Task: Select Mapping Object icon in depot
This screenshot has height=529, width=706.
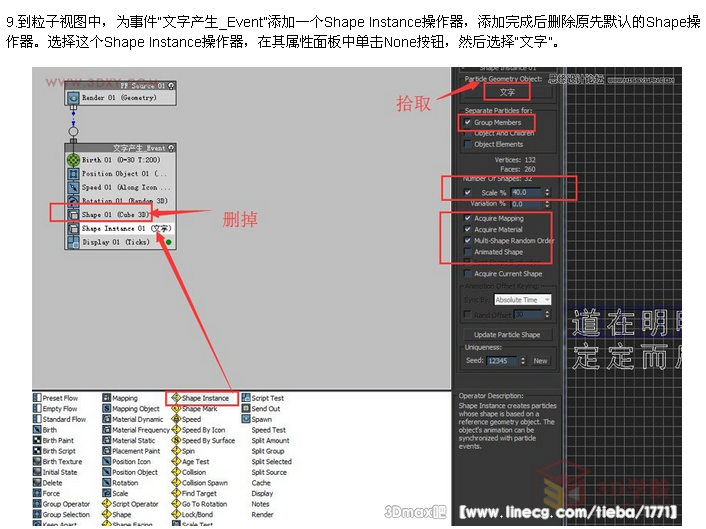Action: click(107, 408)
